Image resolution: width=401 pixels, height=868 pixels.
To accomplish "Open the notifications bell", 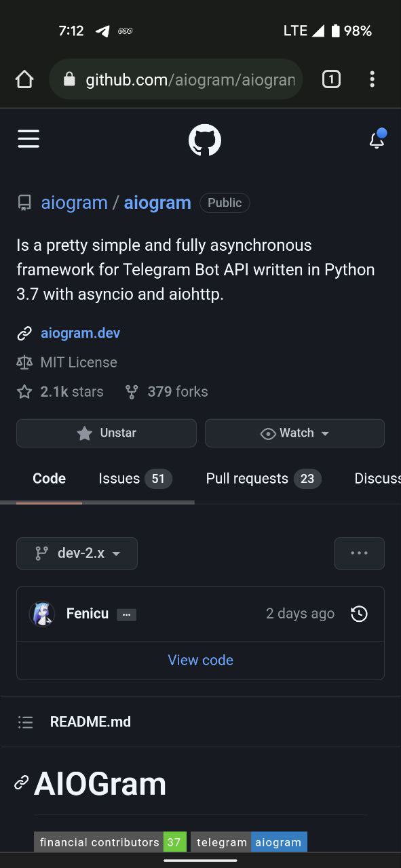I will pos(377,138).
